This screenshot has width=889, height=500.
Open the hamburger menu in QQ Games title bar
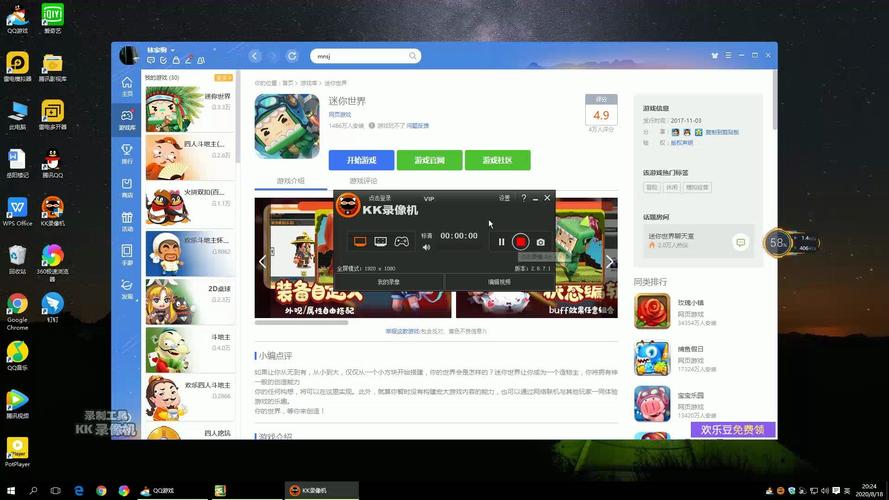(728, 56)
